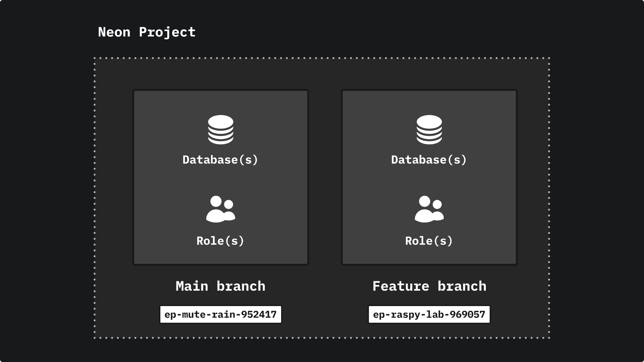Click the Feature branch heading
This screenshot has height=362, width=644.
(x=429, y=286)
